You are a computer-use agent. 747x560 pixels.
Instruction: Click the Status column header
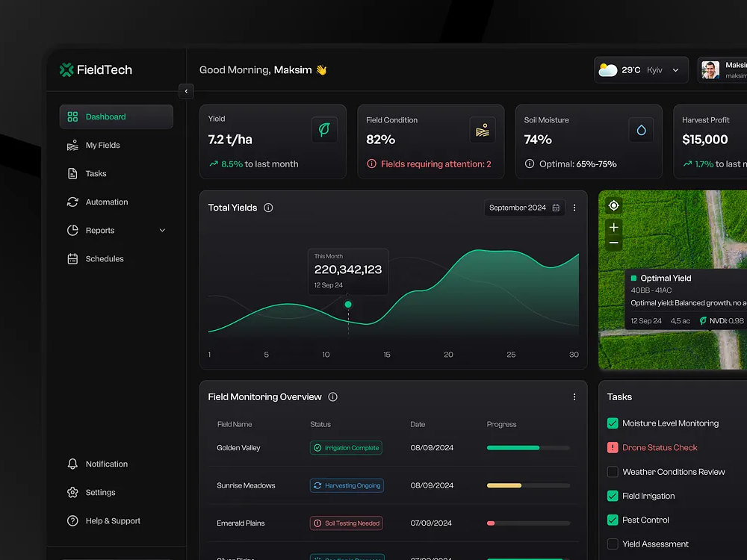click(x=320, y=424)
